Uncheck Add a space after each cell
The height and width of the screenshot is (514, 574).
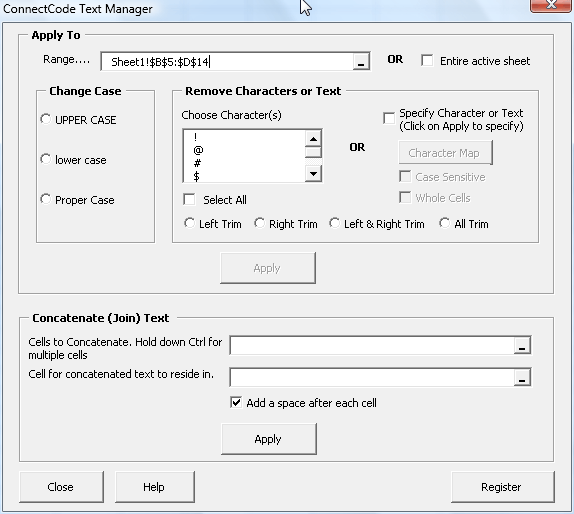coord(236,402)
